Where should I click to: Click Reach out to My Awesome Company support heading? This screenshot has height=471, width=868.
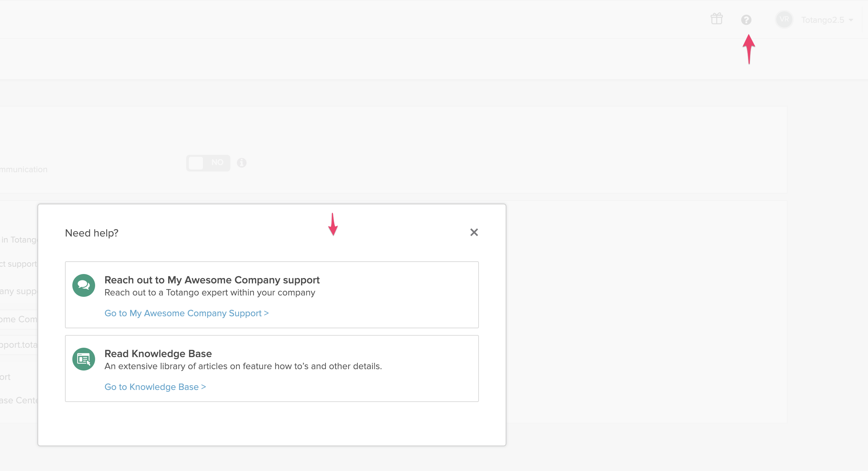click(212, 280)
